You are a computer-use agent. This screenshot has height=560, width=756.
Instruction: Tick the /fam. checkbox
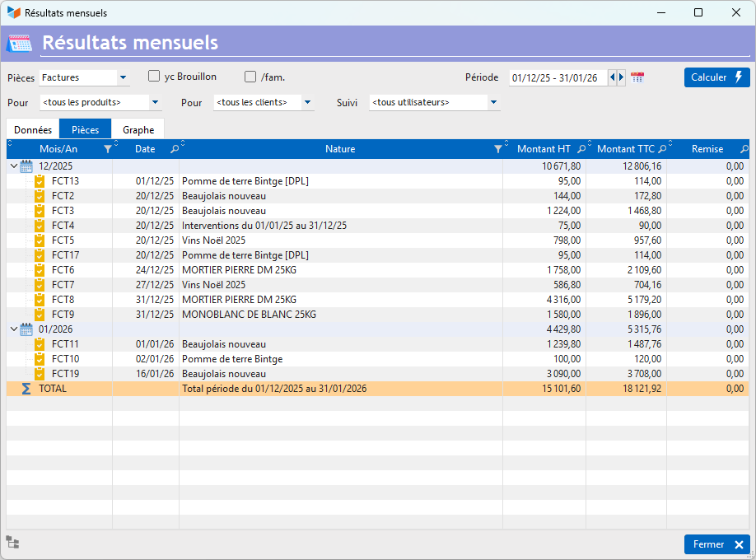coord(250,77)
